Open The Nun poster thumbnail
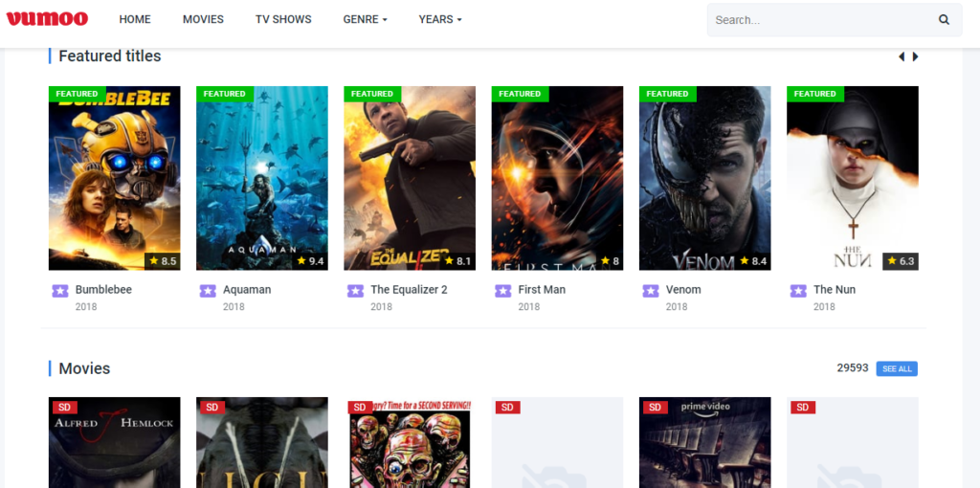The image size is (980, 488). [853, 178]
